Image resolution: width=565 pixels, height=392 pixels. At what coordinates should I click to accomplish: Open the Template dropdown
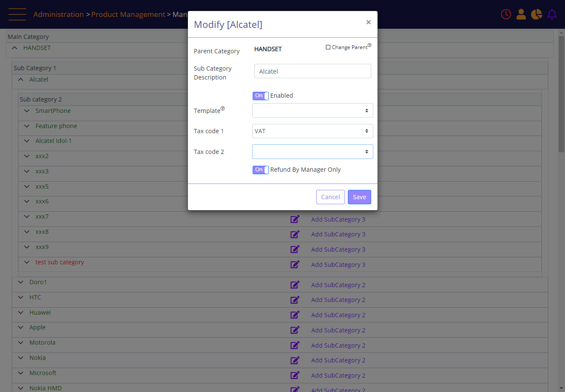click(312, 110)
